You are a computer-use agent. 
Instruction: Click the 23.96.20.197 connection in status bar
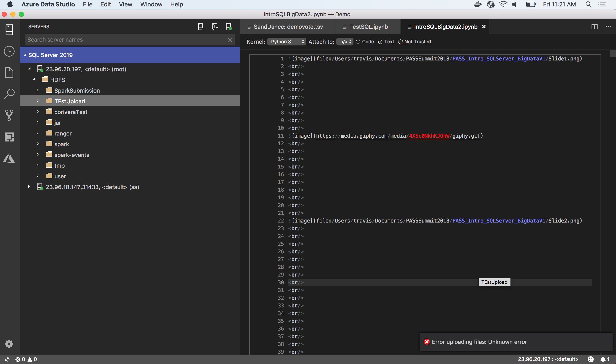[548, 359]
